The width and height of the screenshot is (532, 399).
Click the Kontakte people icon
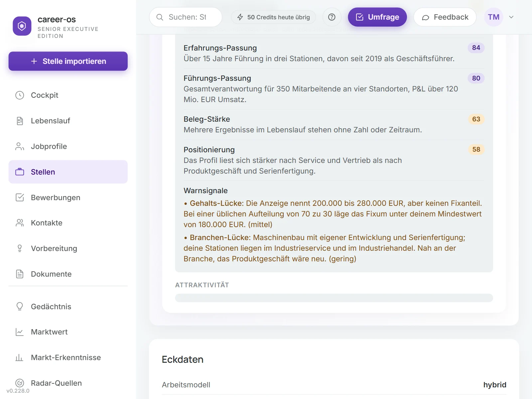[20, 223]
